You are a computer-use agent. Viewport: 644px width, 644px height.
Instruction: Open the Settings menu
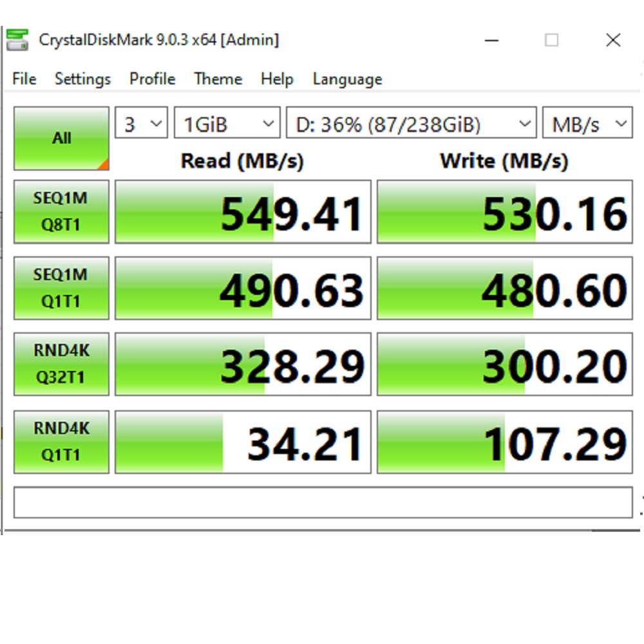point(82,79)
